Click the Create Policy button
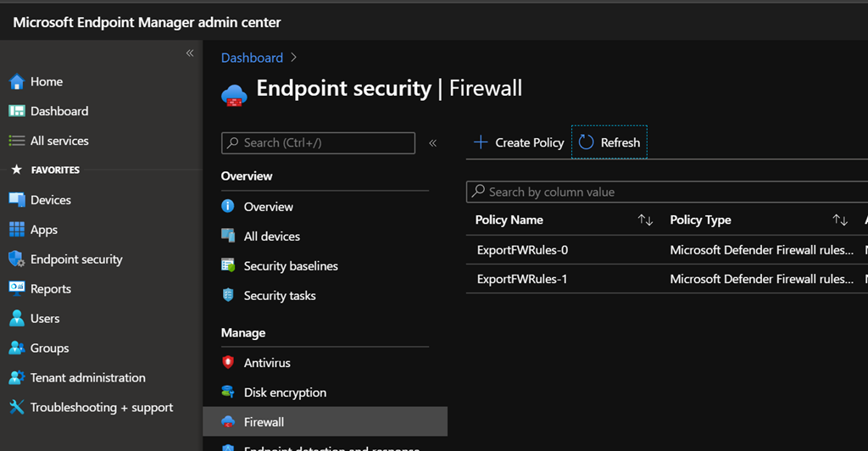The width and height of the screenshot is (868, 451). 519,142
